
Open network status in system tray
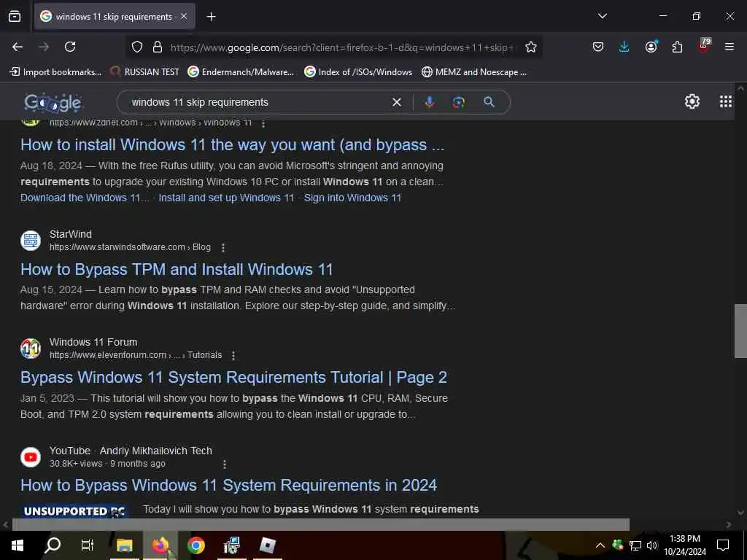pyautogui.click(x=635, y=545)
